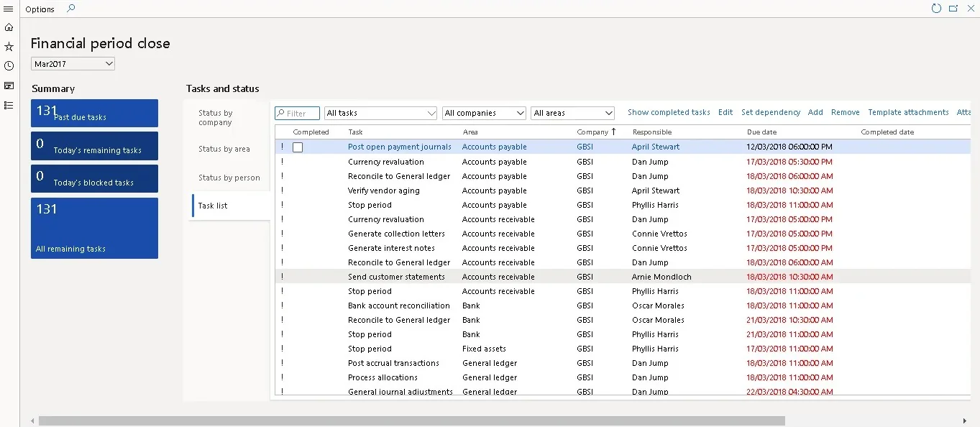980x427 pixels.
Task: Select the Process allocations task
Action: click(x=383, y=377)
